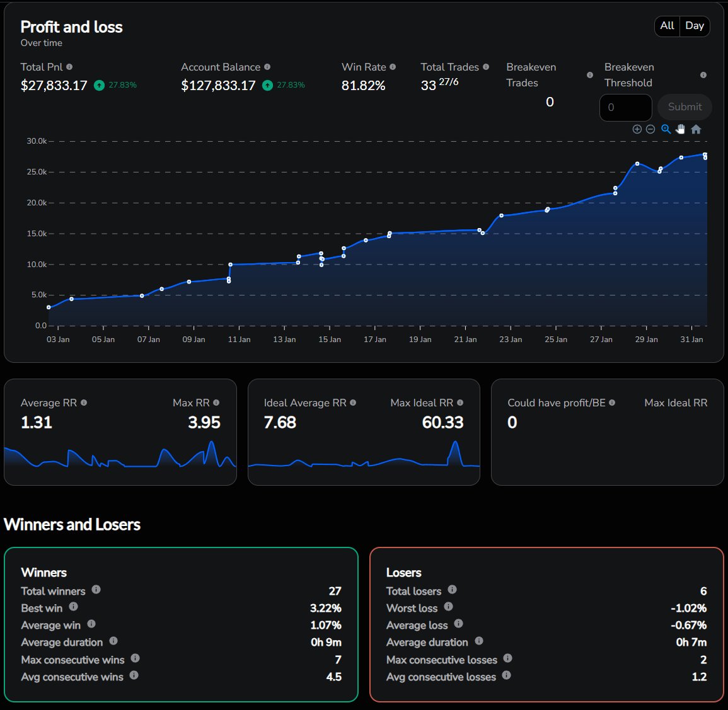Click the first chart data point at 03 Jan
The height and width of the screenshot is (710, 728).
(49, 307)
